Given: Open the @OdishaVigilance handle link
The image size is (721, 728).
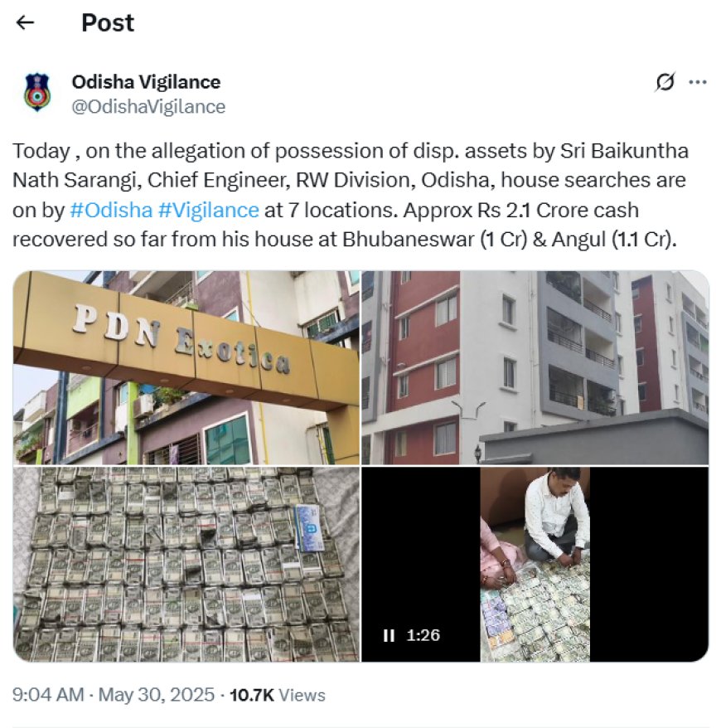Looking at the screenshot, I should click(148, 107).
